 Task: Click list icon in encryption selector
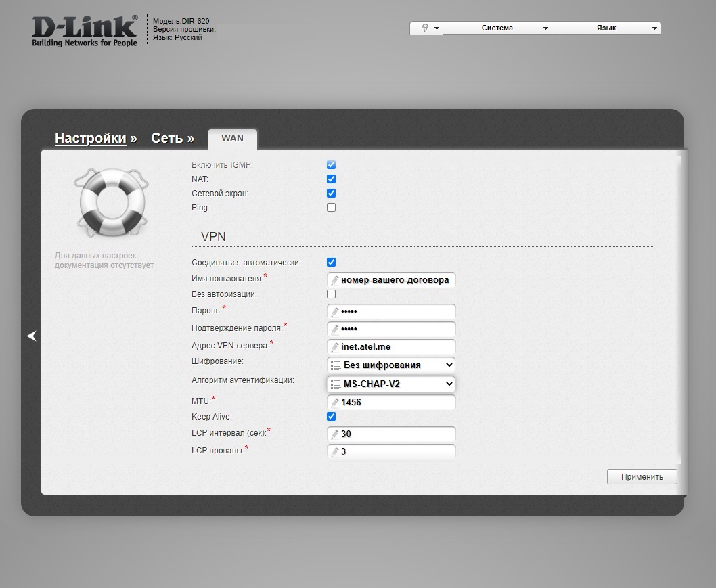pyautogui.click(x=335, y=365)
